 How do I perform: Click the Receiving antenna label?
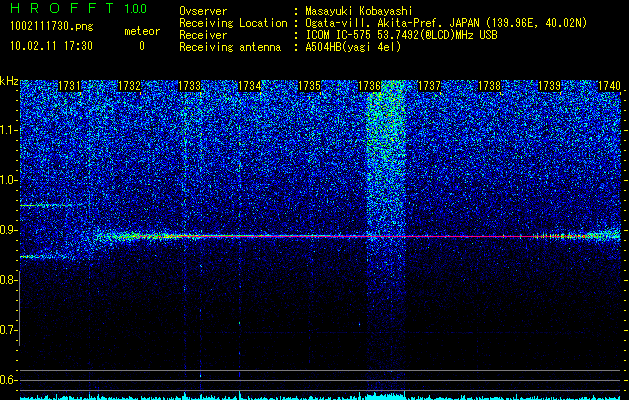pos(230,47)
